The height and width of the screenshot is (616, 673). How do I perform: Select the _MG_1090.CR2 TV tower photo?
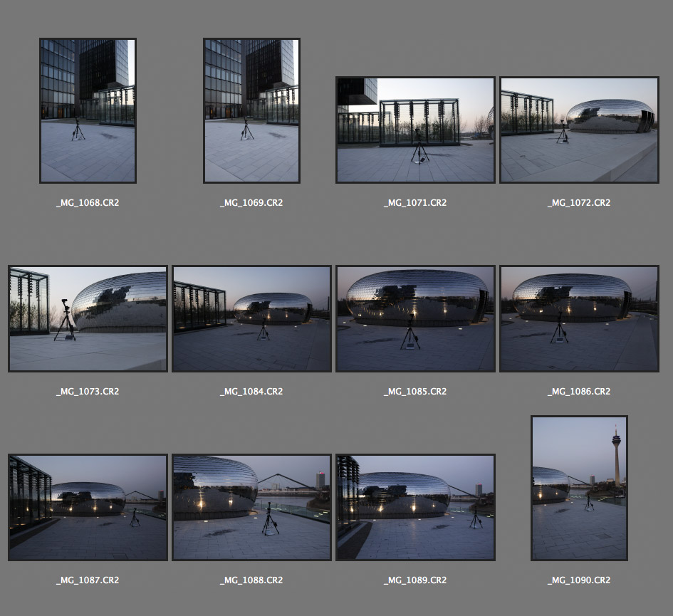pyautogui.click(x=579, y=489)
